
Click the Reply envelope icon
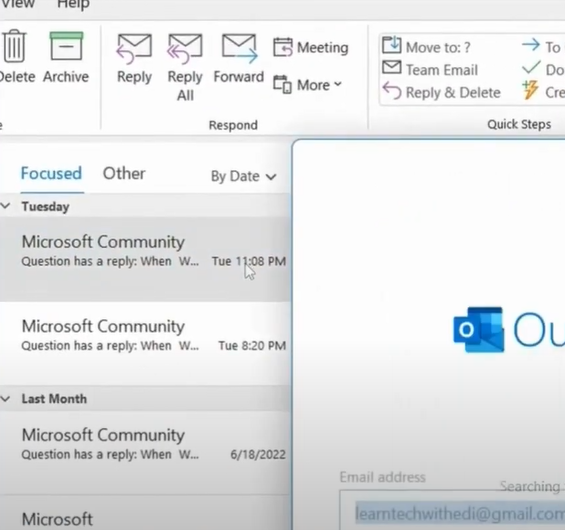[134, 48]
